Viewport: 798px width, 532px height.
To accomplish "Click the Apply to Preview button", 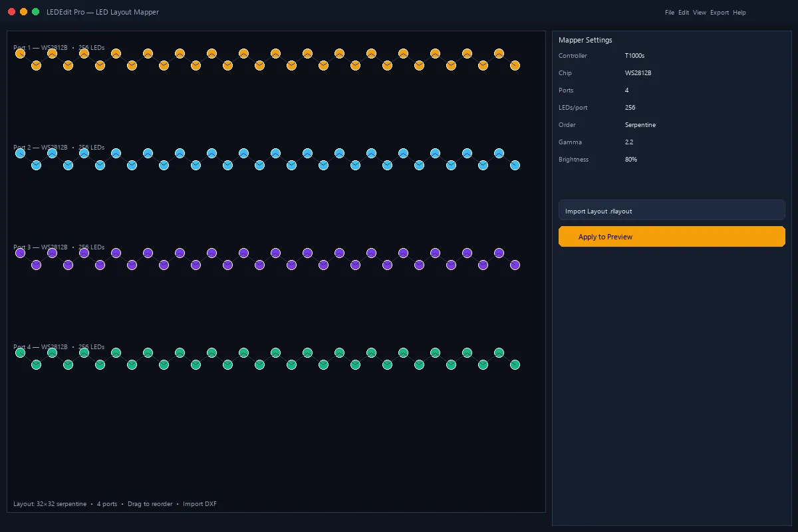I will 672,237.
